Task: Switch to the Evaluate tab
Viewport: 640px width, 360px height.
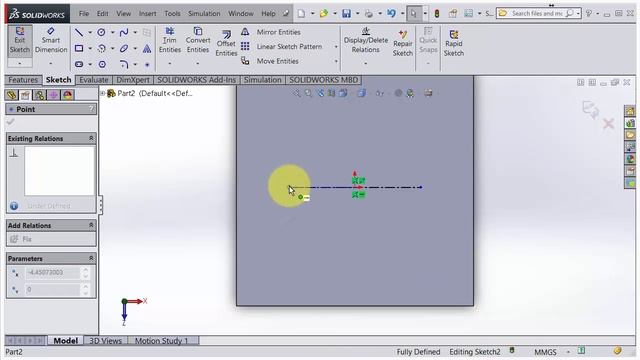Action: [x=94, y=80]
